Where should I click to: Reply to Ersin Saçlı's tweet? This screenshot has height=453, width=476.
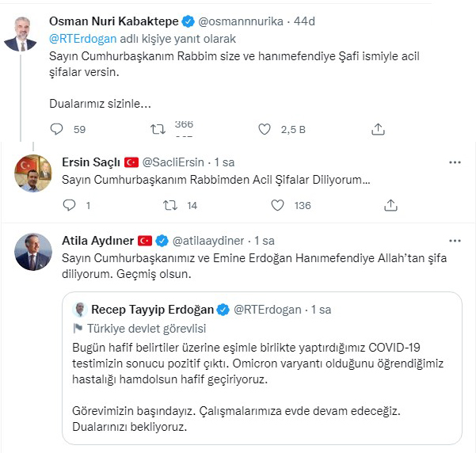tap(69, 205)
